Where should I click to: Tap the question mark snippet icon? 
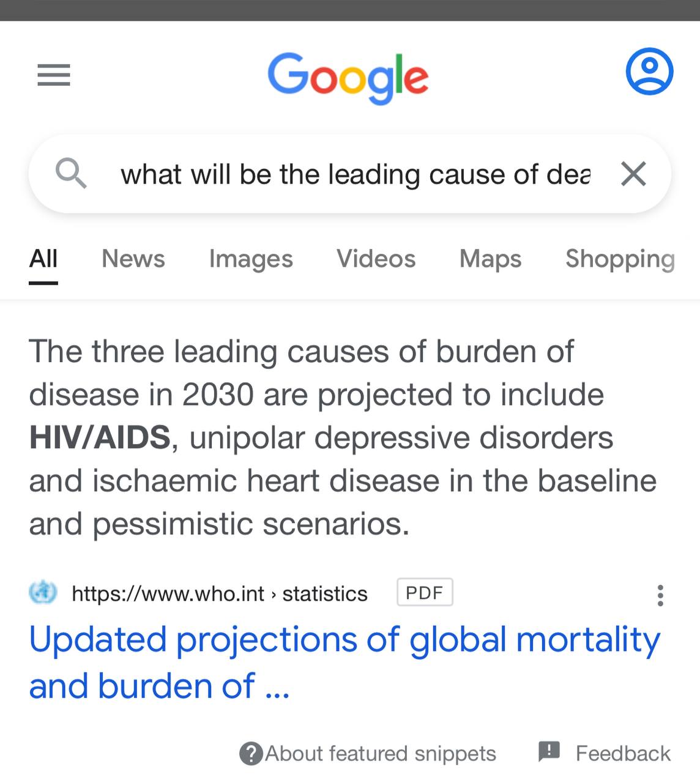pos(251,754)
